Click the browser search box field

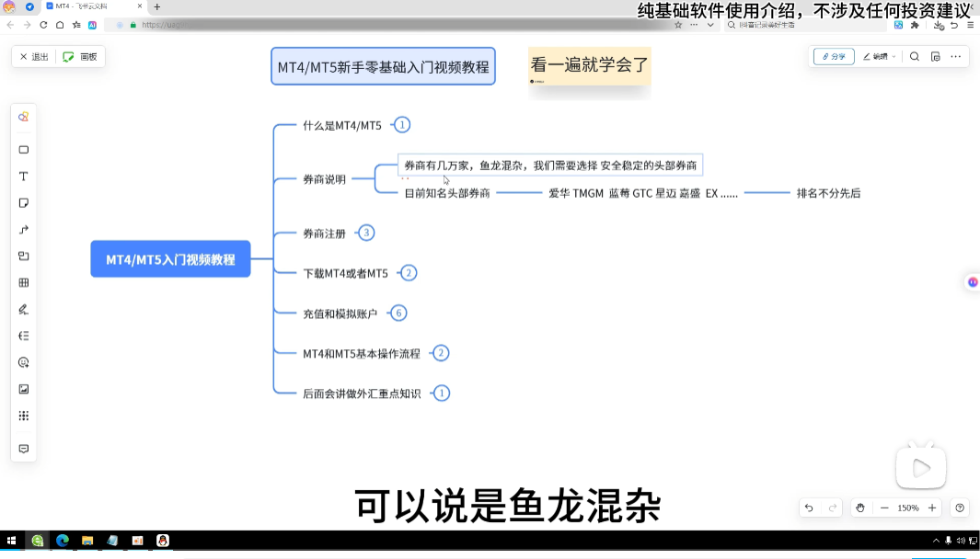point(806,25)
